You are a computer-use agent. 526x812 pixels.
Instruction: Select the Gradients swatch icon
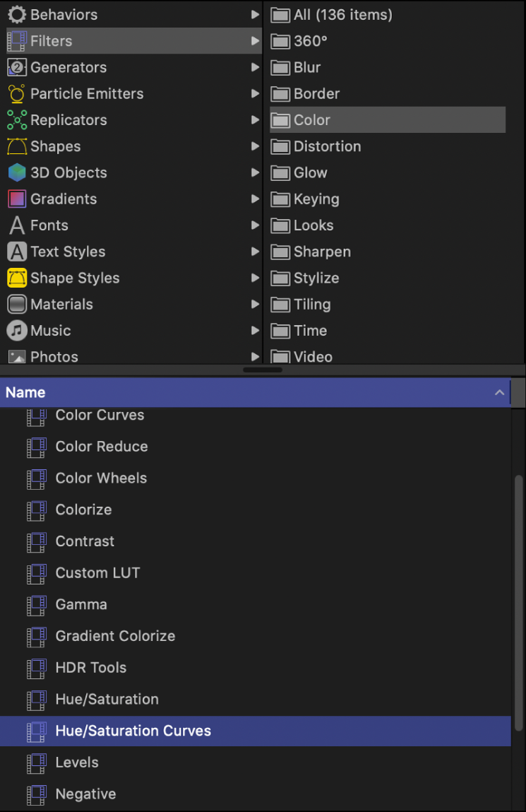[x=17, y=199]
